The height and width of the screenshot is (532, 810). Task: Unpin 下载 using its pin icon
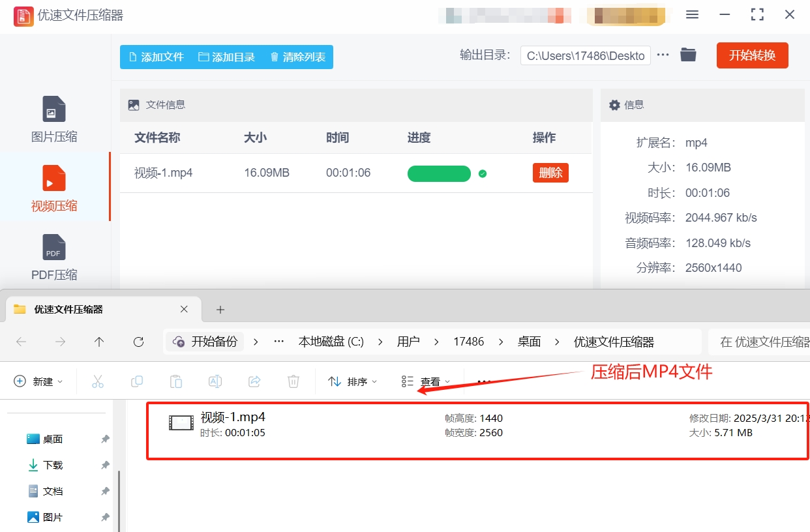[105, 465]
